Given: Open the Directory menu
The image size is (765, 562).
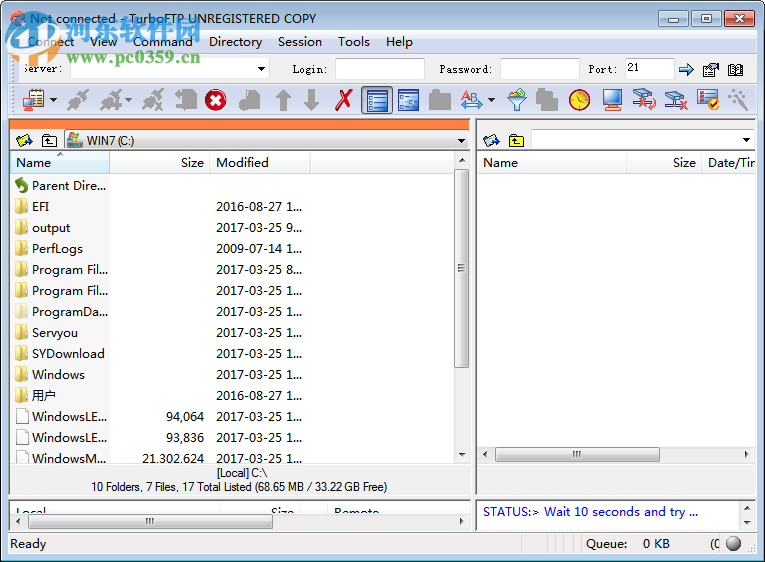Looking at the screenshot, I should click(x=236, y=42).
